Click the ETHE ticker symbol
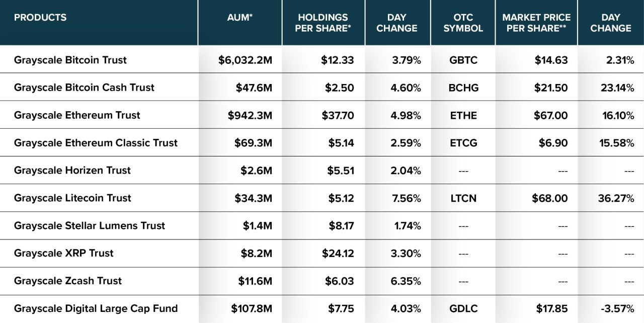The height and width of the screenshot is (323, 644). (463, 115)
